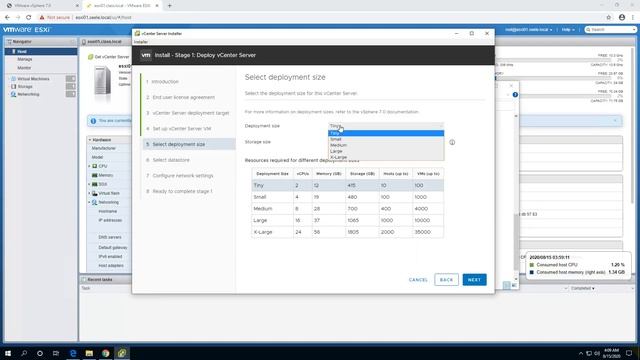Click the vm logo in installer header
The image size is (640, 360).
click(146, 55)
